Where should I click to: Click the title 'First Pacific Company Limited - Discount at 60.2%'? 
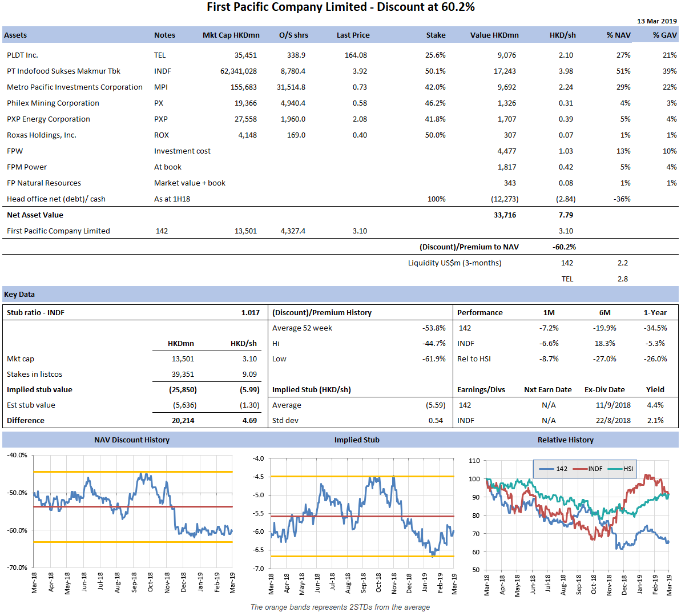(x=340, y=7)
